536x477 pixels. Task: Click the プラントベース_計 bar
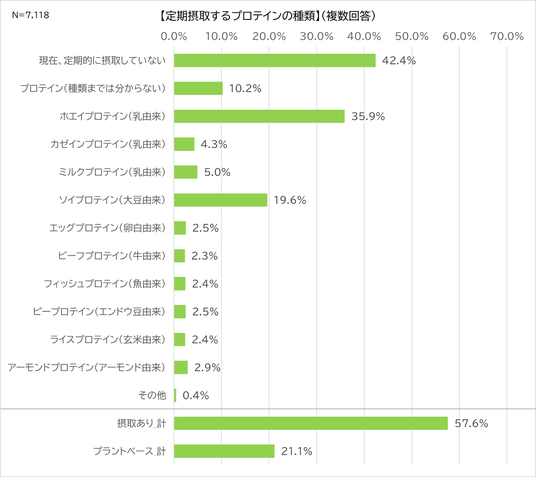click(x=224, y=451)
